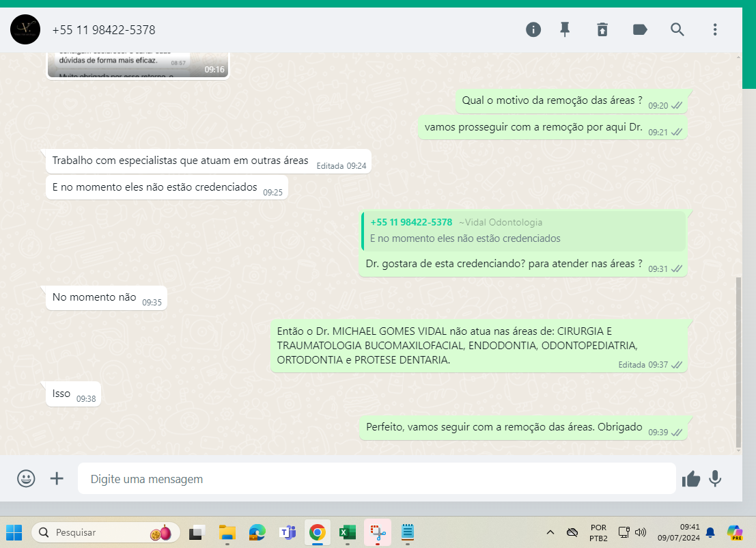
Task: Open the forwarded screenshot image at 09:16
Action: click(138, 65)
